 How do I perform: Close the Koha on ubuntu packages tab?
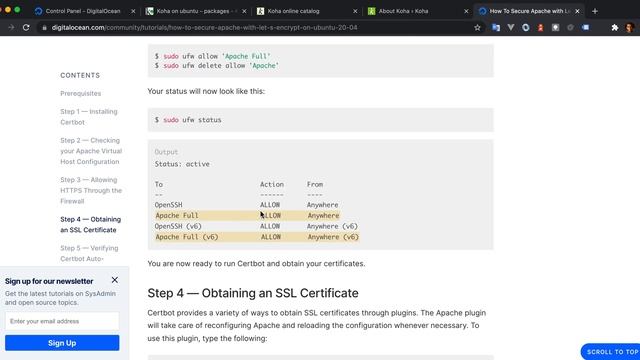244,11
